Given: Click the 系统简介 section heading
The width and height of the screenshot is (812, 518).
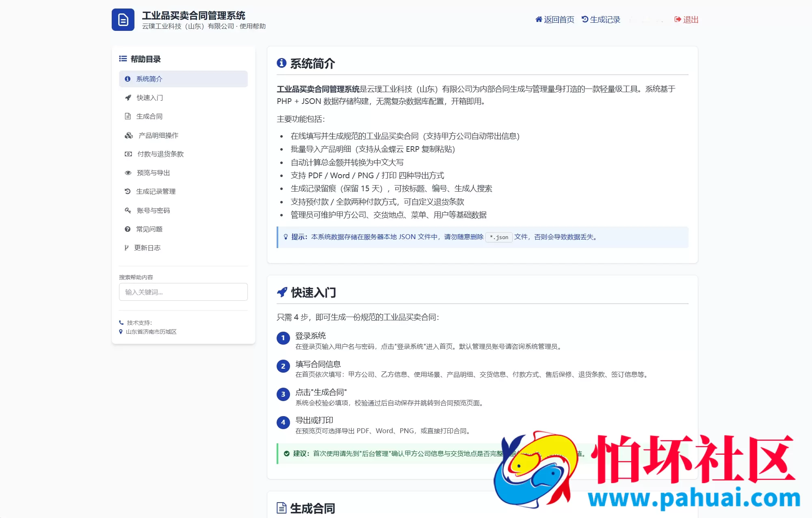Looking at the screenshot, I should click(312, 63).
